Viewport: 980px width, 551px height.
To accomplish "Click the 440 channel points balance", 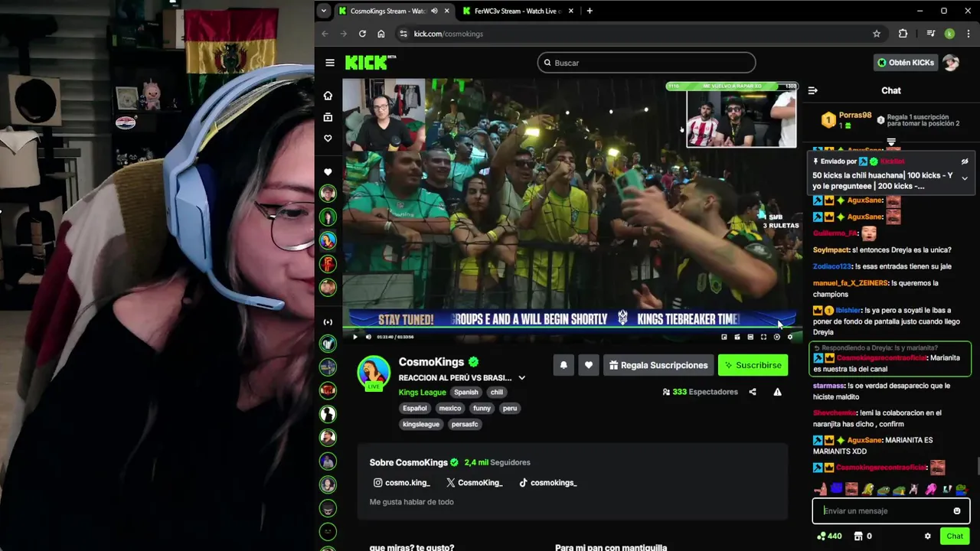I will click(829, 536).
